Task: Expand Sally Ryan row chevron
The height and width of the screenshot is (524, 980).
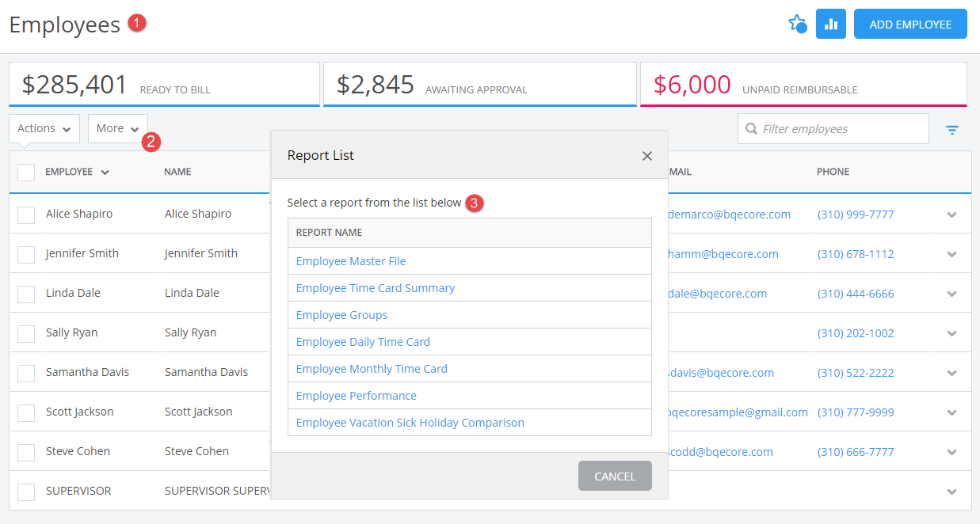Action: (x=952, y=333)
